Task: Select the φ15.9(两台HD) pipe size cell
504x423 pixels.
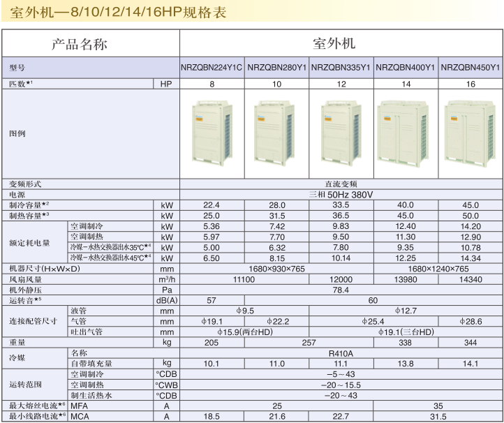Action: coord(244,332)
